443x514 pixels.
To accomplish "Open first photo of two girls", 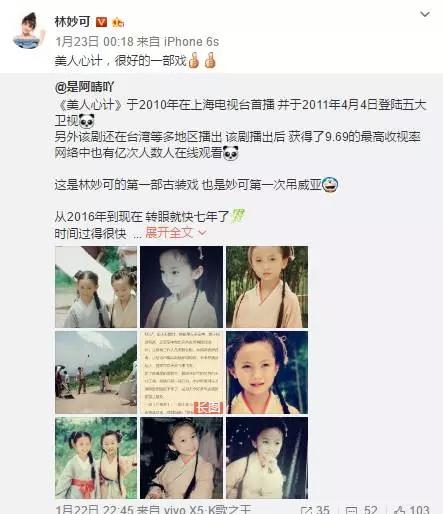I will (96, 287).
